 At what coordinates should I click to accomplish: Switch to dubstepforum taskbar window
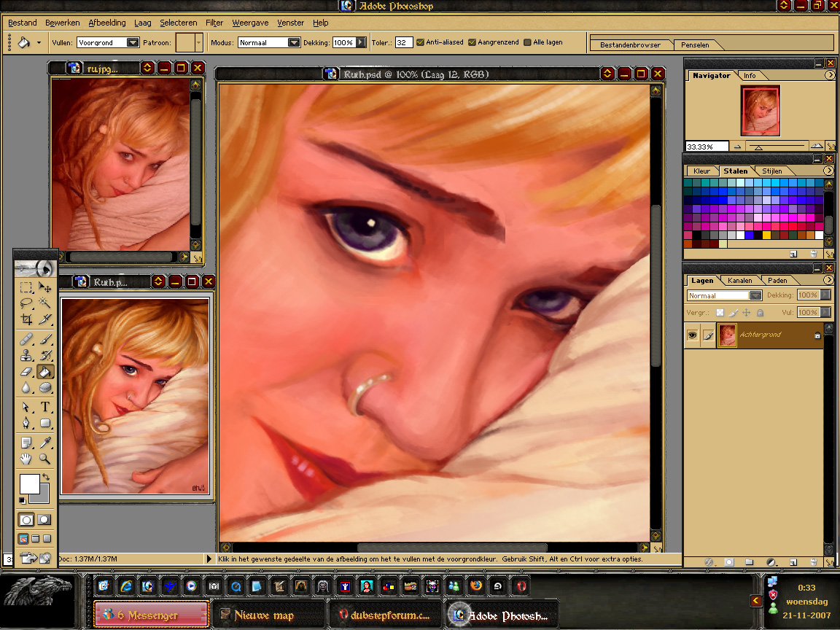pyautogui.click(x=385, y=615)
